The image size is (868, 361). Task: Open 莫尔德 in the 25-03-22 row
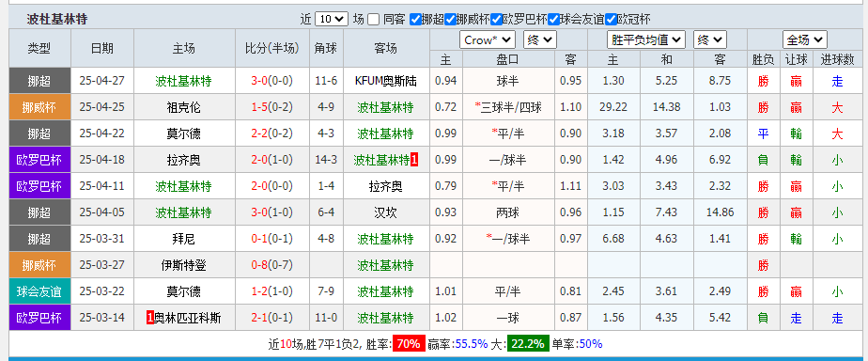coord(184,291)
